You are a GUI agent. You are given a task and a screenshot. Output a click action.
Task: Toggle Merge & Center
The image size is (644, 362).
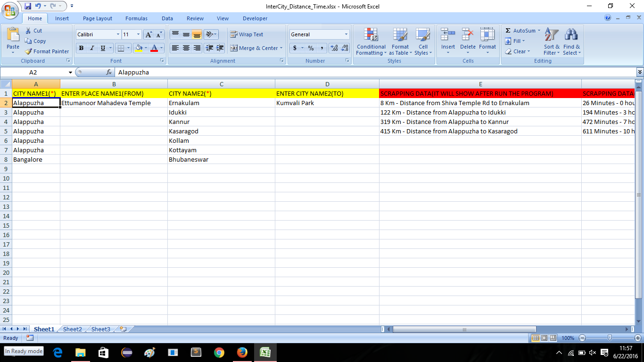254,48
